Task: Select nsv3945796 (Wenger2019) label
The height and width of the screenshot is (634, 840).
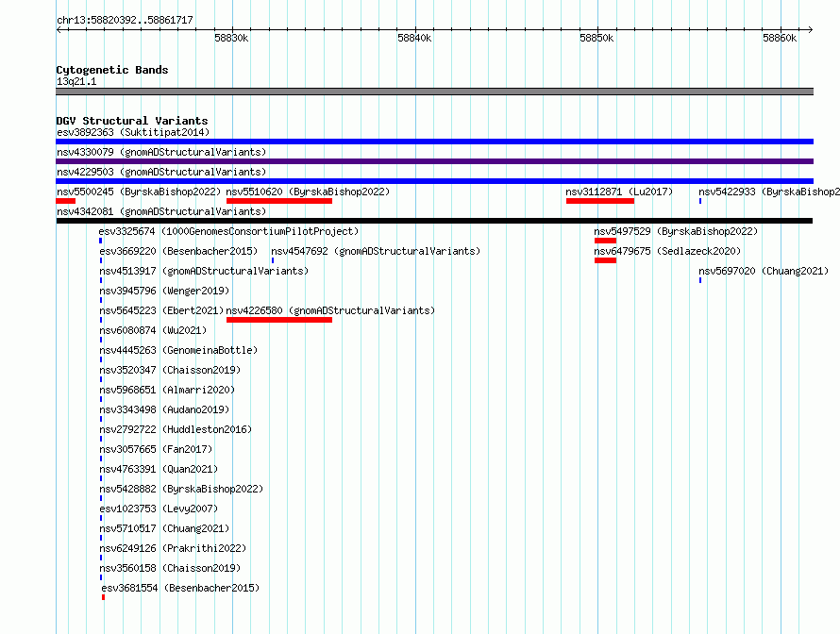Action: point(164,291)
